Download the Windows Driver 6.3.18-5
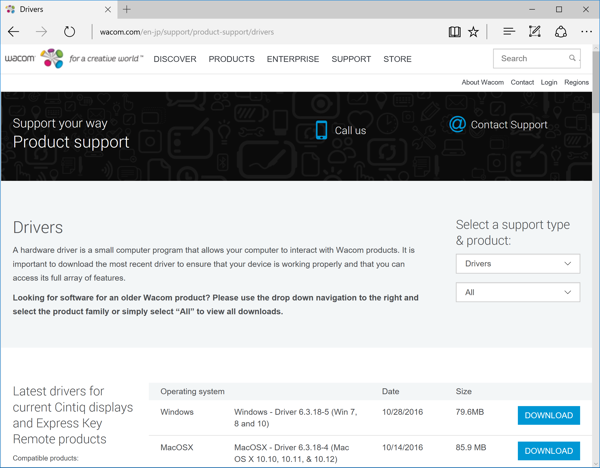Viewport: 600px width, 468px height. pos(549,415)
